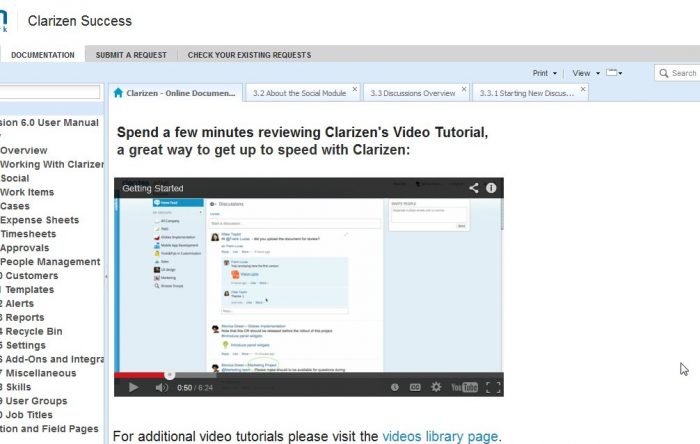Click the Getting Started video title
700x444 pixels.
pyautogui.click(x=153, y=188)
